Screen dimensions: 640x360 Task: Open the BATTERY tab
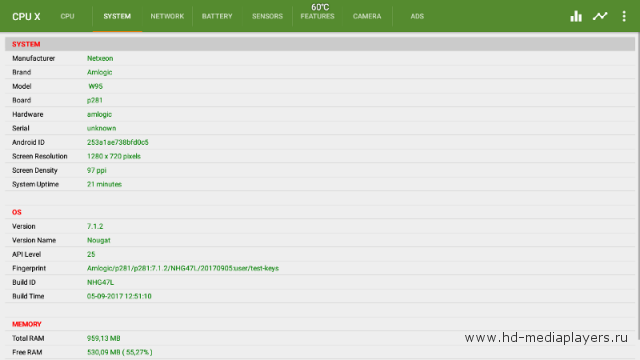click(217, 16)
